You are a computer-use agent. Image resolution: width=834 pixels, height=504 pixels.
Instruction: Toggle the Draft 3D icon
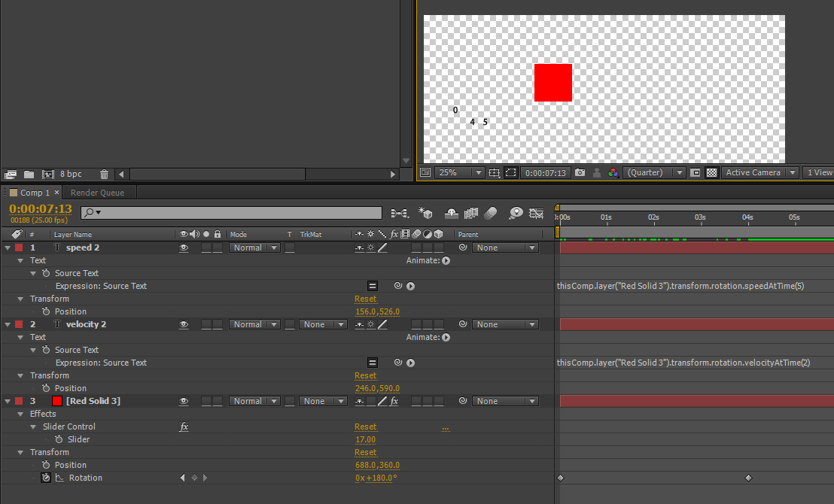coord(425,213)
